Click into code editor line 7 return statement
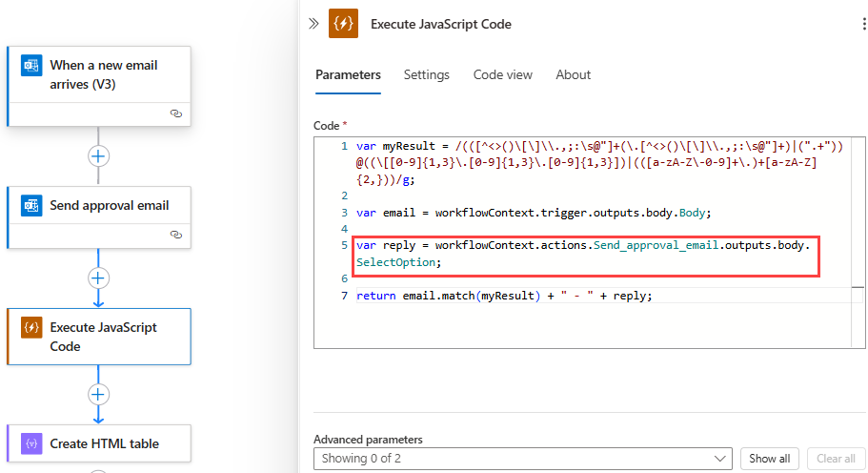Image resolution: width=868 pixels, height=473 pixels. [x=504, y=296]
